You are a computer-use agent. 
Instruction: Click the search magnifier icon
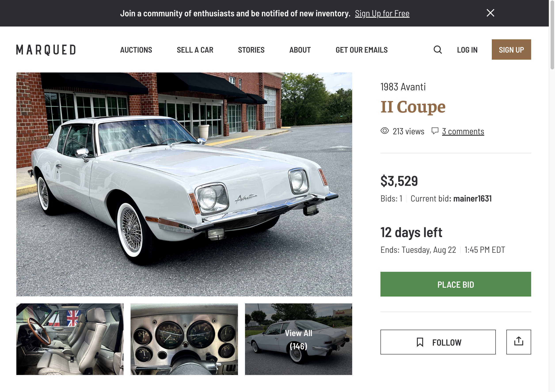[437, 49]
